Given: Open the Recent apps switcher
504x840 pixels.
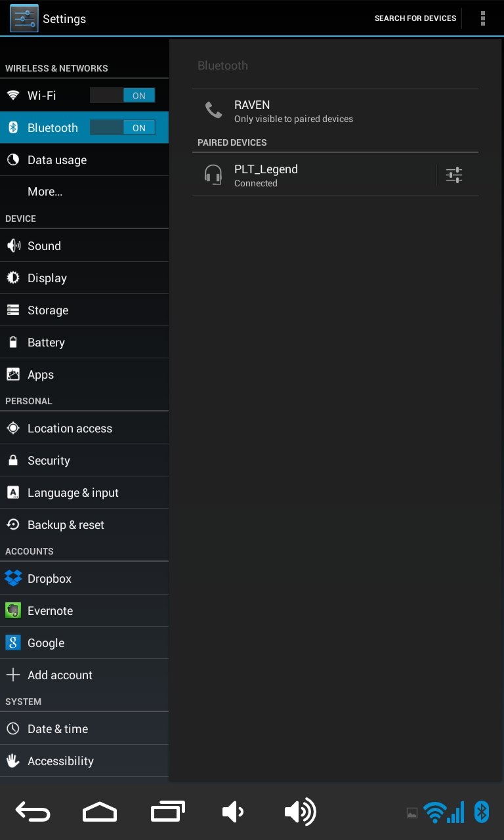Looking at the screenshot, I should click(168, 812).
